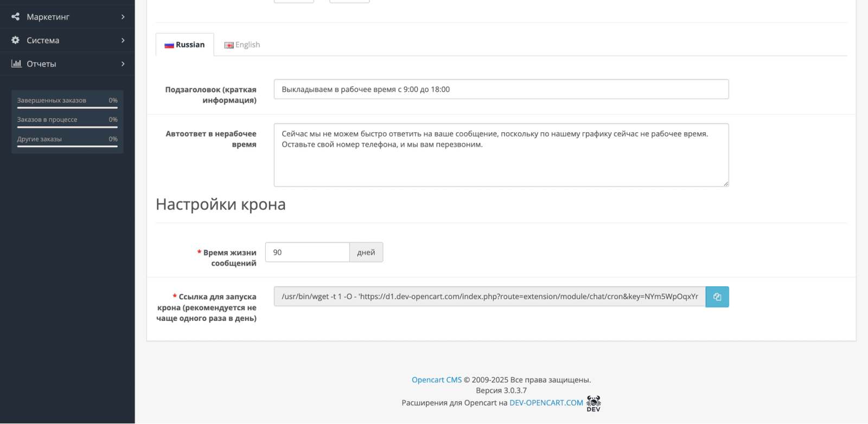Expand the Система menu chevron
This screenshot has width=868, height=424.
123,40
